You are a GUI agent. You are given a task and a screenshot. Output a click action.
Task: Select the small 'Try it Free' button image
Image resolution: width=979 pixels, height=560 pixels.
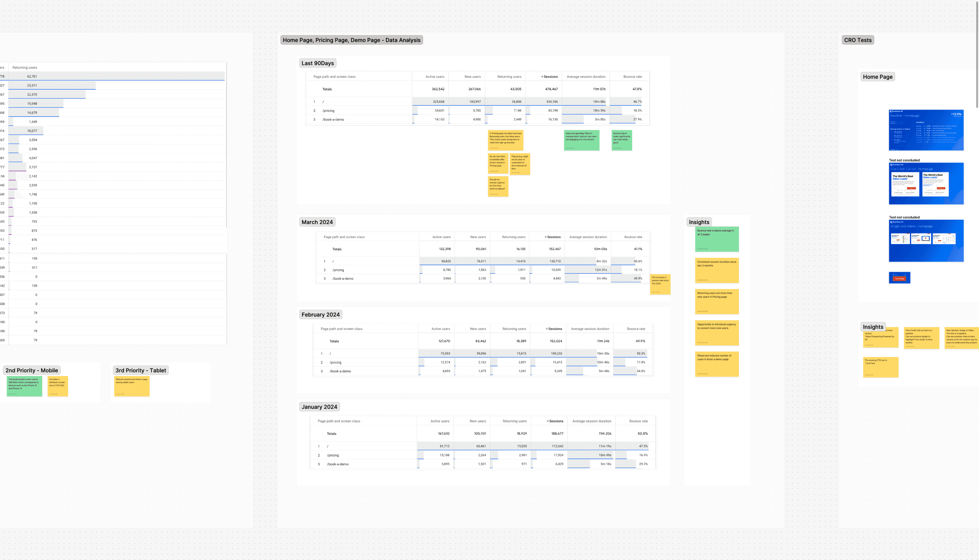[899, 278]
